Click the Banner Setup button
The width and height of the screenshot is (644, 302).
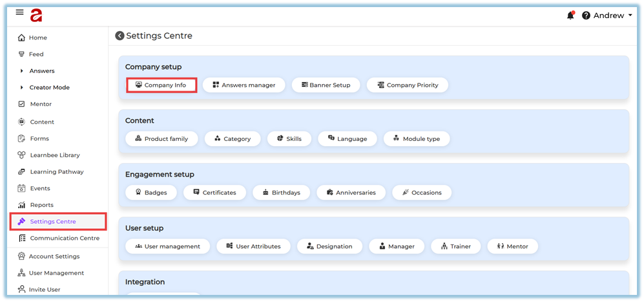(x=326, y=85)
